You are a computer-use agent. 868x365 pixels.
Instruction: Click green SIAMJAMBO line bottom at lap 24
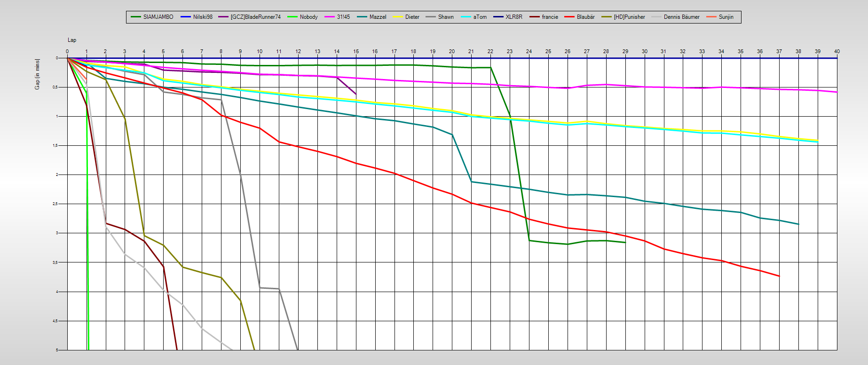tap(529, 240)
